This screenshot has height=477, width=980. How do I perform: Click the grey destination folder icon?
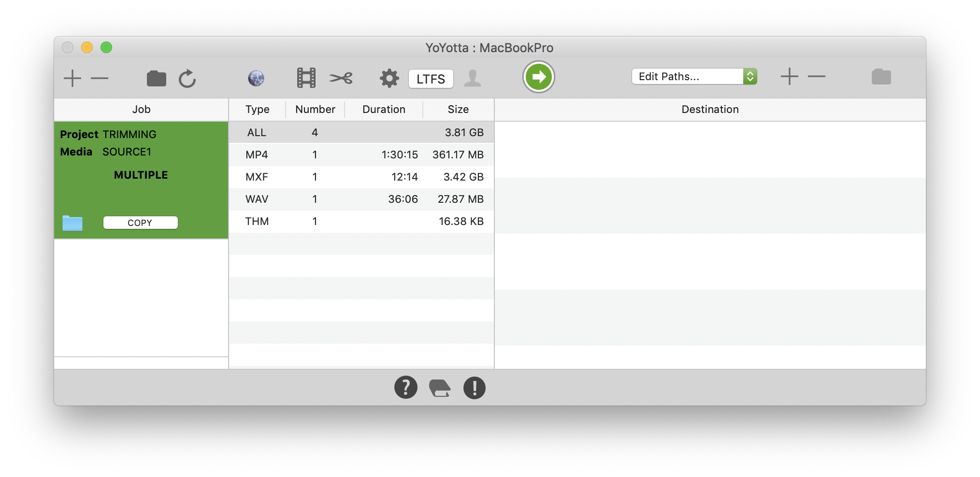click(881, 76)
